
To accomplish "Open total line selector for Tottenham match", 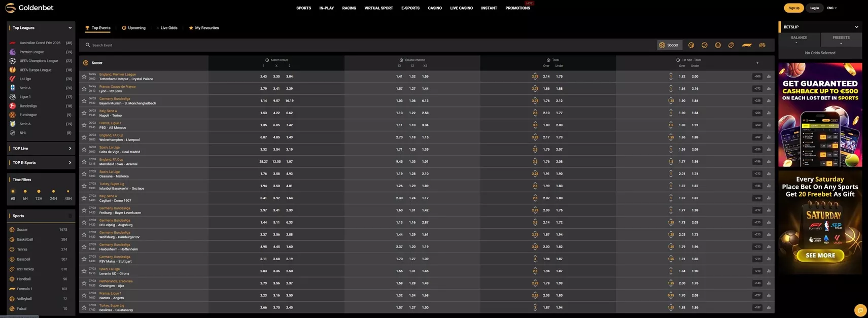I will 535,77.
